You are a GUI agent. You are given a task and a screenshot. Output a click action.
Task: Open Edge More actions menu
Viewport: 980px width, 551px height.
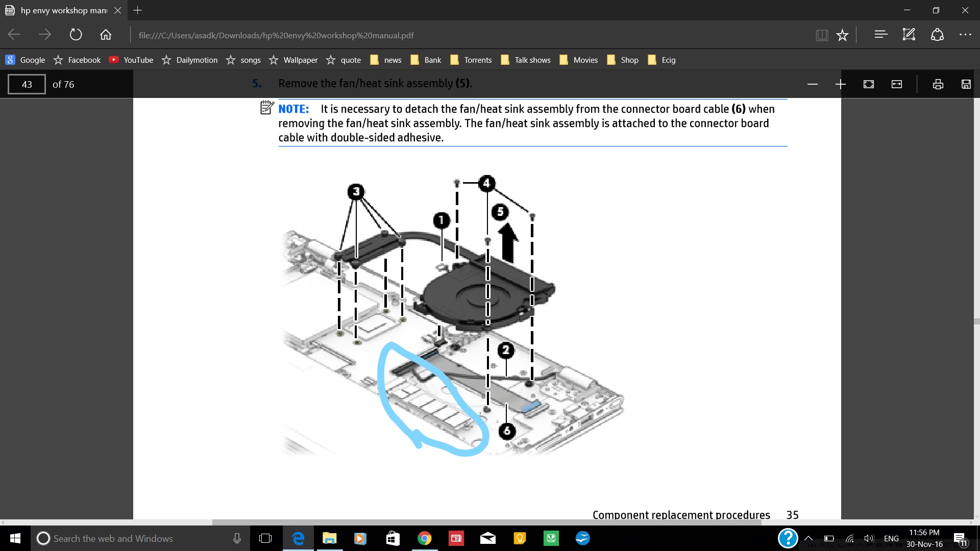[x=965, y=35]
